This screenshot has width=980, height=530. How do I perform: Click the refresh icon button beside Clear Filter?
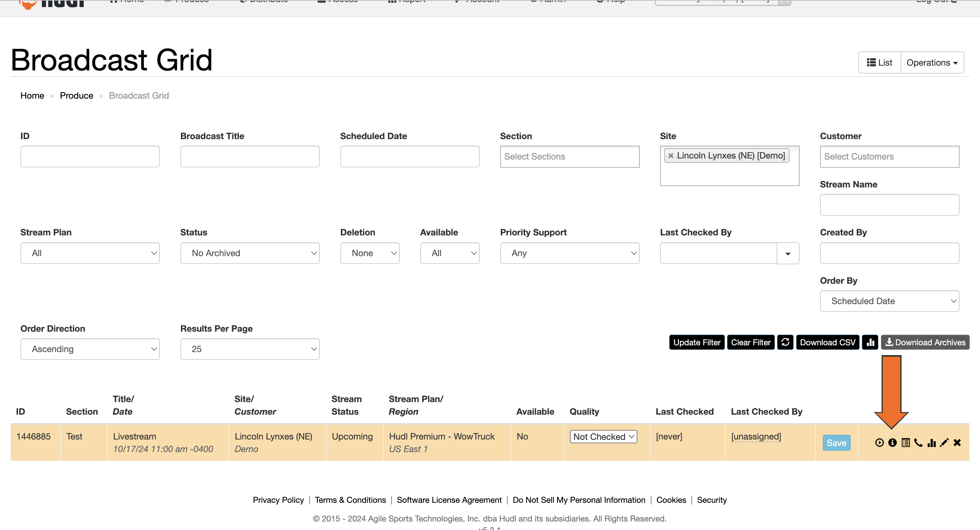[x=785, y=342]
